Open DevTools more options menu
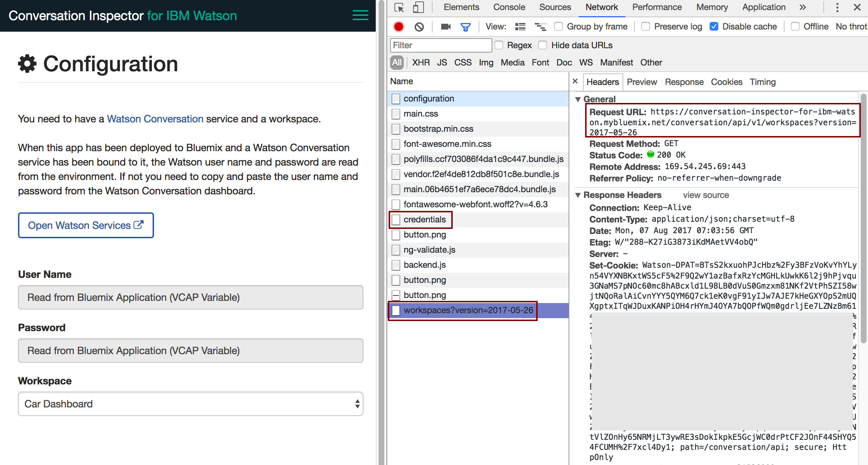Image resolution: width=868 pixels, height=465 pixels. pos(837,8)
